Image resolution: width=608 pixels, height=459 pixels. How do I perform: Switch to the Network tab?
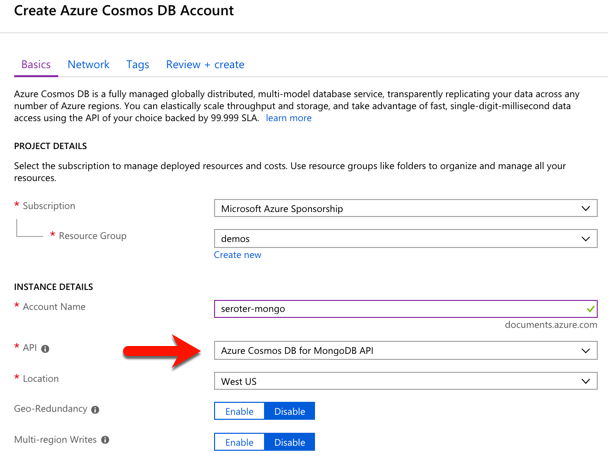point(88,64)
